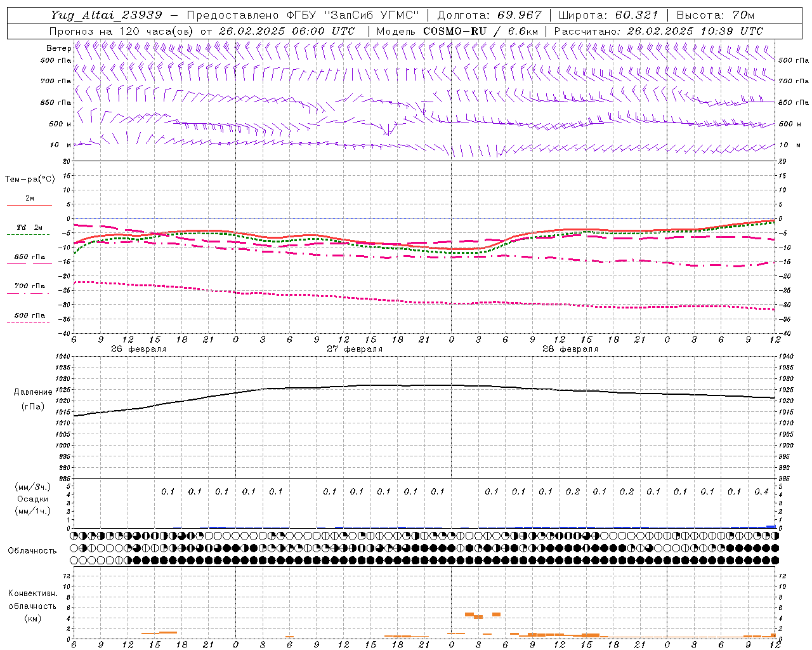The height and width of the screenshot is (650, 812).
Task: Click the Прогноз на 120 часа(ов) header text
Action: [x=122, y=31]
